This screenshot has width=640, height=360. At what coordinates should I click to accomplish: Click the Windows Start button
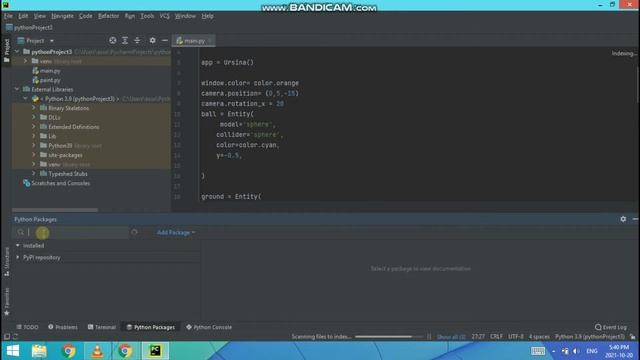click(13, 351)
